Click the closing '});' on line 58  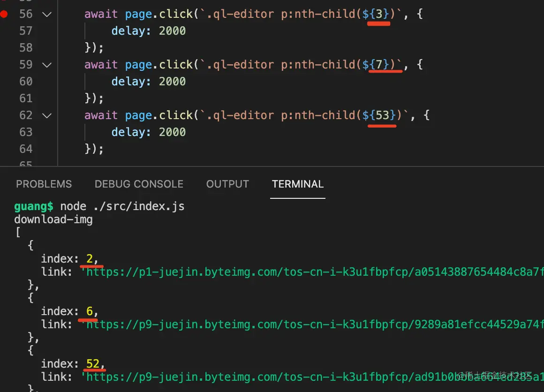click(94, 47)
